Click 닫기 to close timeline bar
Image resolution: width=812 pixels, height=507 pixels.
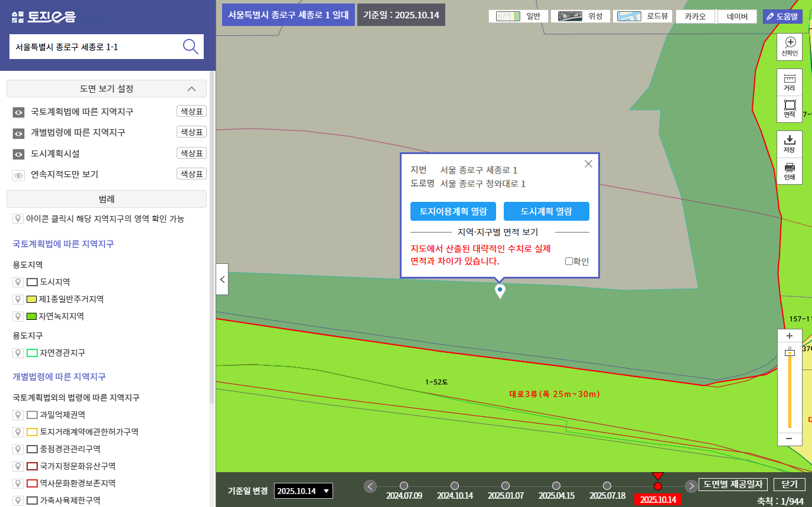point(790,484)
